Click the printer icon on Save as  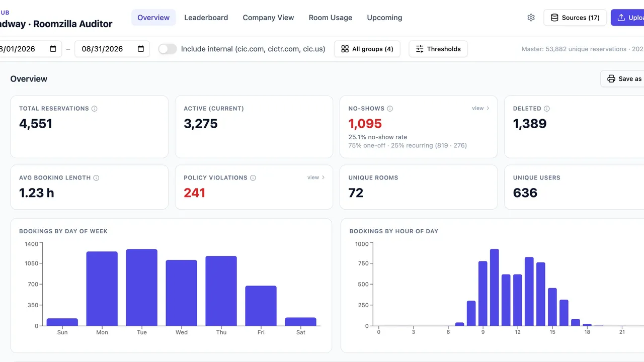pos(611,79)
